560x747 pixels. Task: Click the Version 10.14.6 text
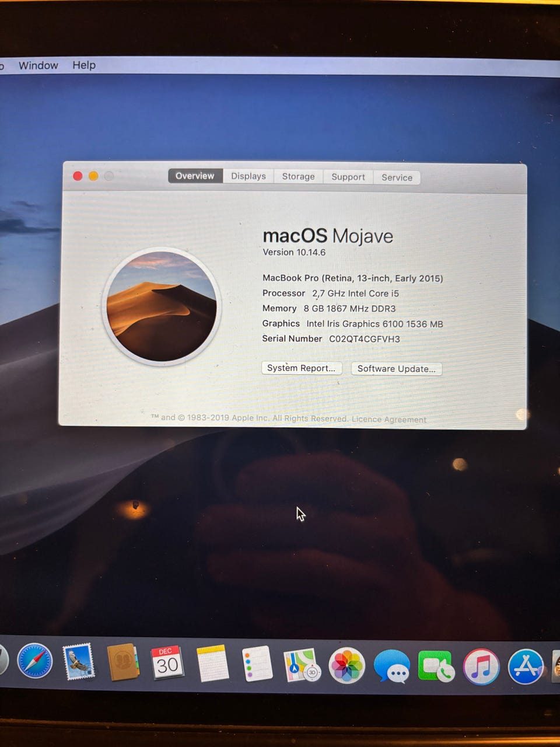[x=294, y=252]
